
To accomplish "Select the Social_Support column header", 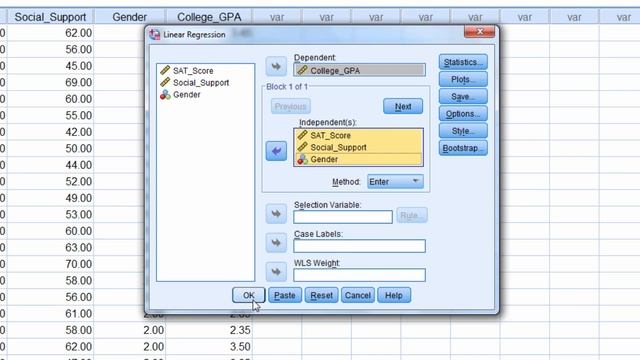I will click(x=50, y=17).
